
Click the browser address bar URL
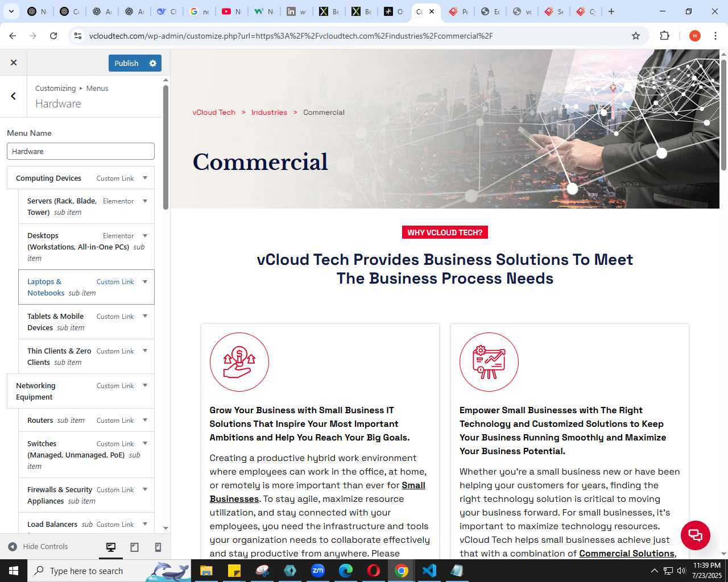click(x=291, y=36)
